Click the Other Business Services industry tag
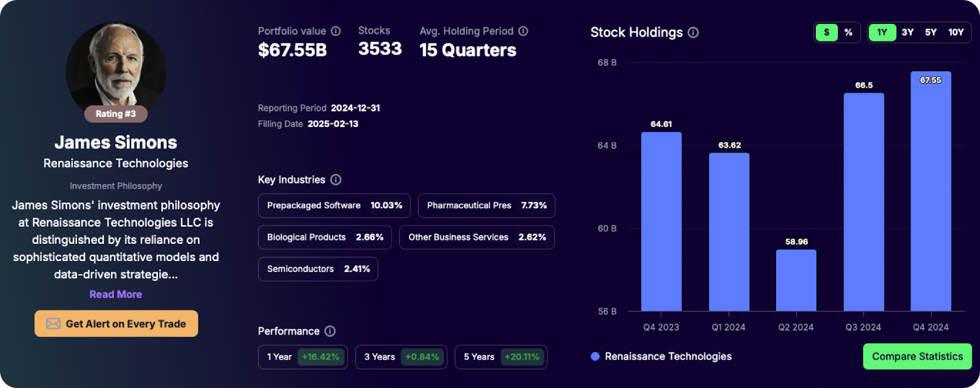This screenshot has width=980, height=388. click(x=477, y=237)
